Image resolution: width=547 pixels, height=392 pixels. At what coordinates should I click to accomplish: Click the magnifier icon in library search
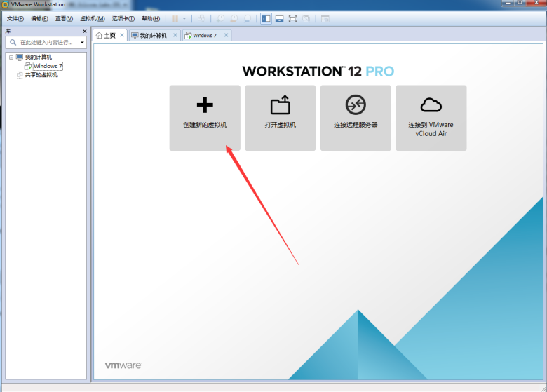point(13,43)
